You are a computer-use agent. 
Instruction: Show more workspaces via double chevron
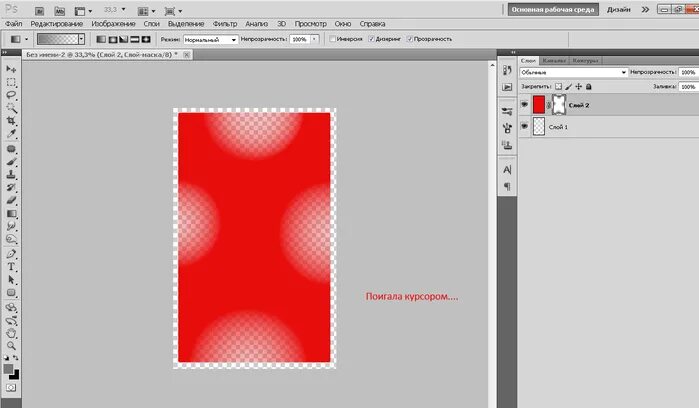645,9
